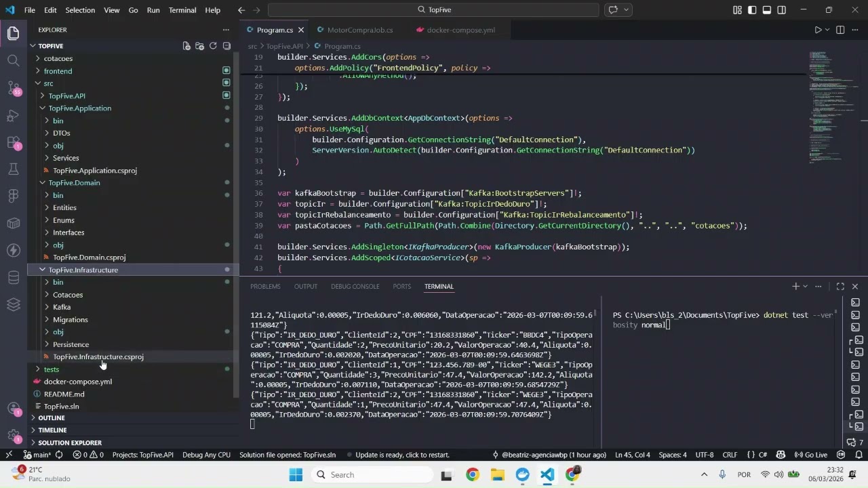Open the Selection menu
This screenshot has width=868, height=488.
[80, 10]
